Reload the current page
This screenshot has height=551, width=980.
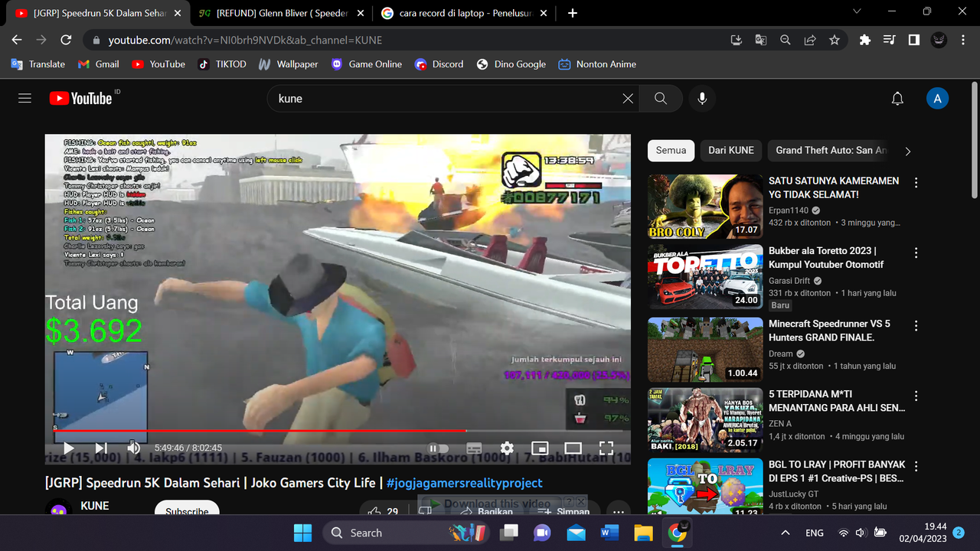[66, 40]
